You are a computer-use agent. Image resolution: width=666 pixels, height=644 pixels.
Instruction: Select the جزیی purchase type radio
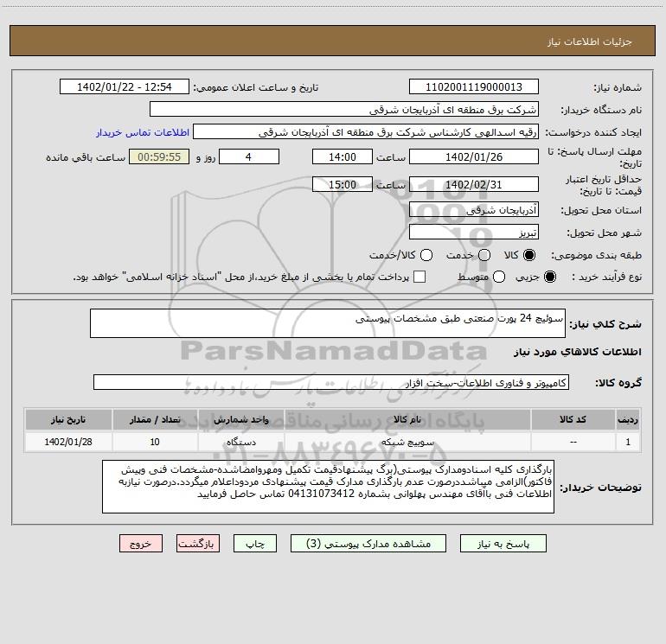(550, 277)
